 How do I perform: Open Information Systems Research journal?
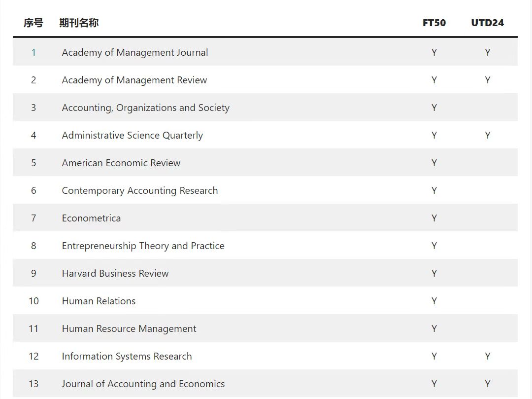127,356
